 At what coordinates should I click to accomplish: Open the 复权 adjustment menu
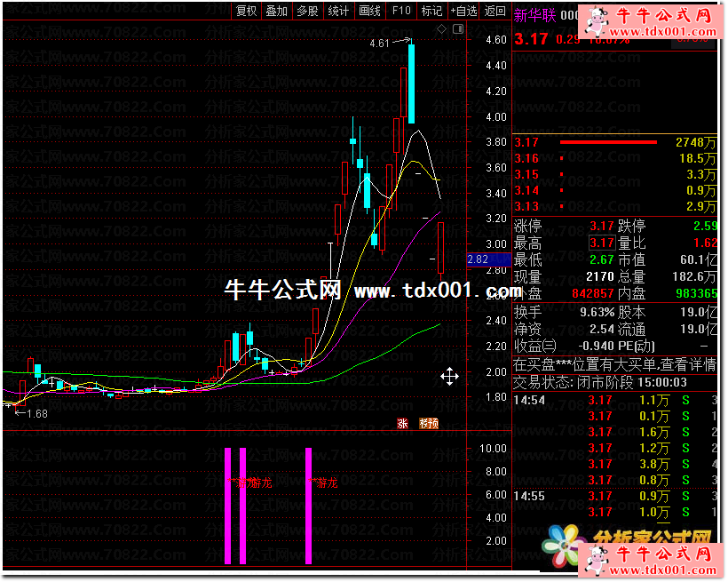pos(247,11)
